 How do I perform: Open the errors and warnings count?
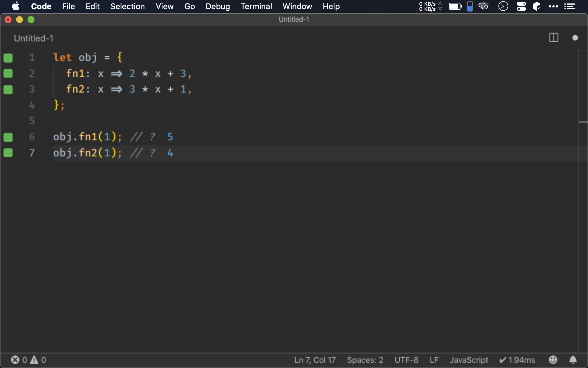pyautogui.click(x=28, y=360)
